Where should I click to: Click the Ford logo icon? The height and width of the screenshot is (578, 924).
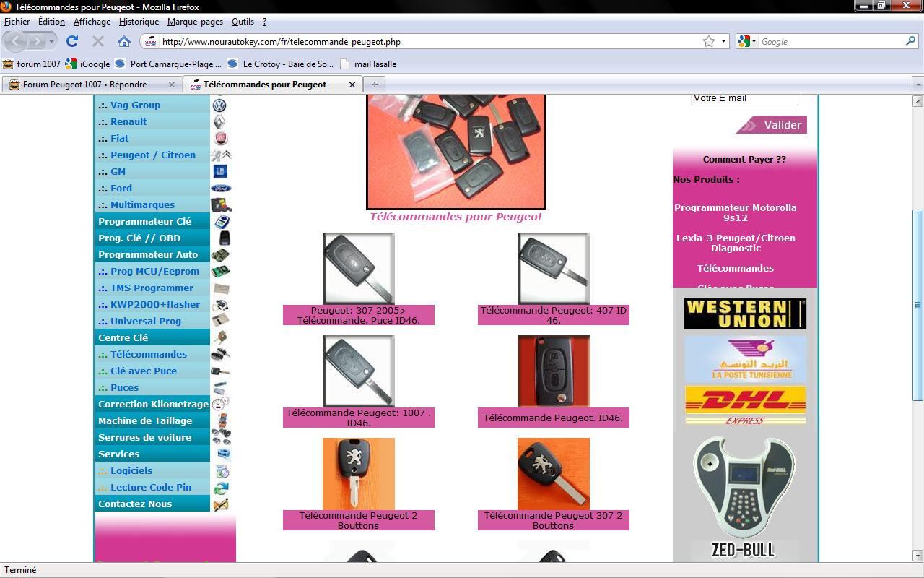(221, 188)
